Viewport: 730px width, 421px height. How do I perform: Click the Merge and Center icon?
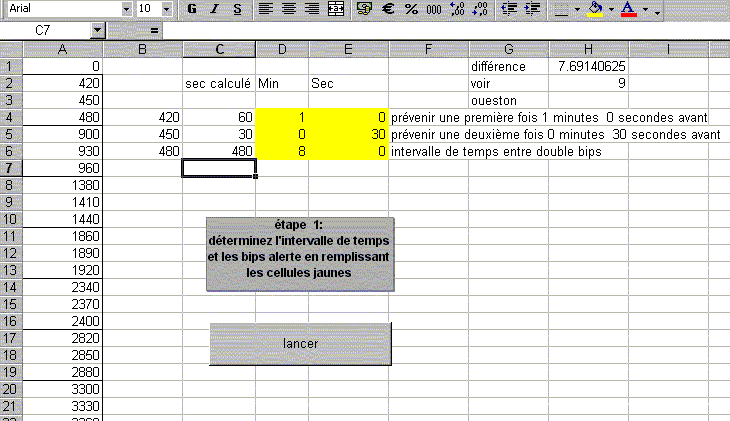click(x=336, y=8)
